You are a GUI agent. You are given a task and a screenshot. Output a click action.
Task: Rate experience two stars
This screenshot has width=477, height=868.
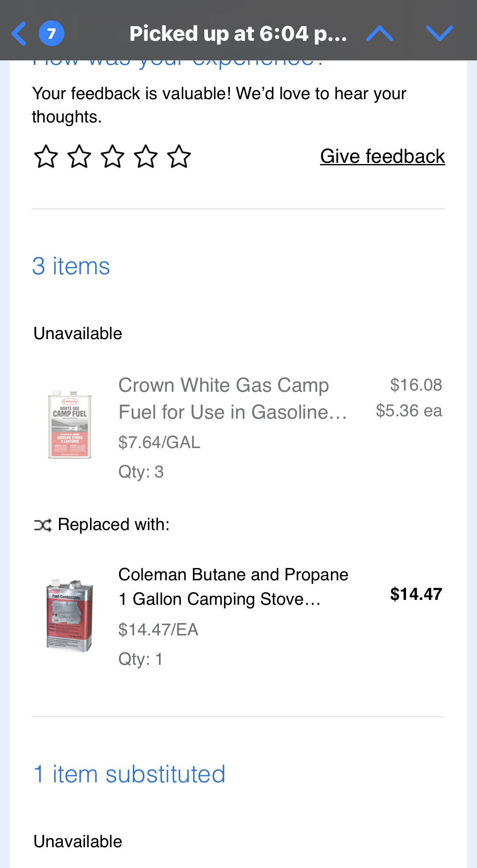pos(79,157)
